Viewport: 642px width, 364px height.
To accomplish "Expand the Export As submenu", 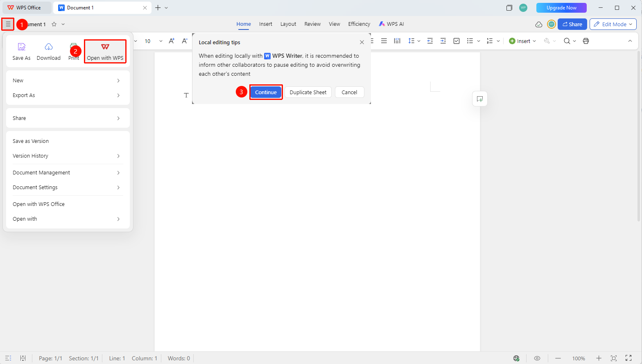I will click(68, 95).
